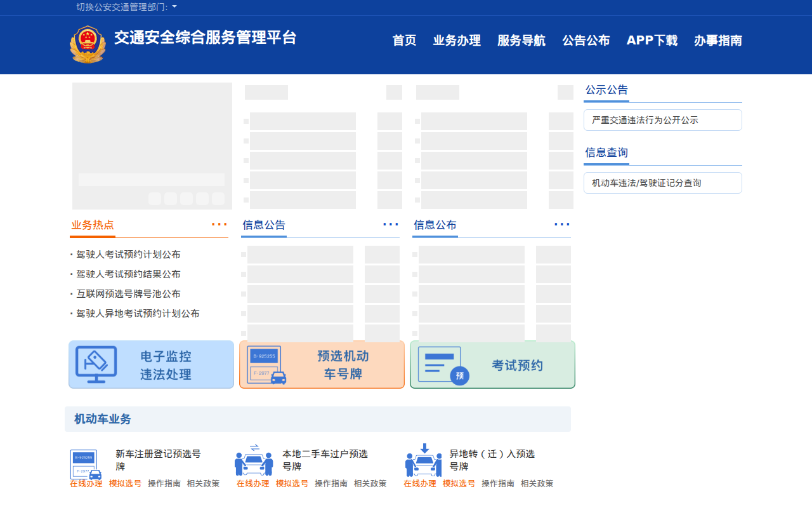Click the electronic monitoring violation monitor icon
The height and width of the screenshot is (508, 812).
(x=96, y=364)
